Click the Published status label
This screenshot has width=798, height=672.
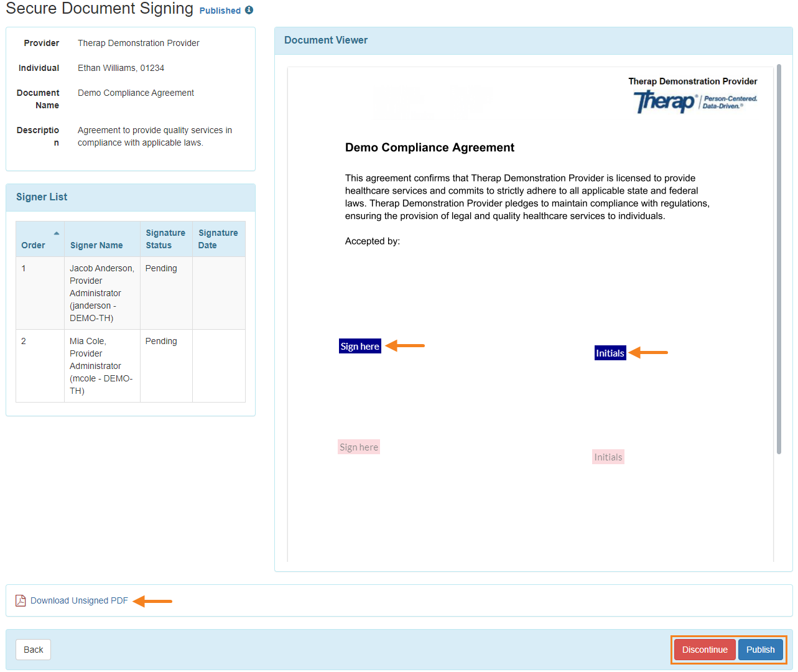[220, 10]
